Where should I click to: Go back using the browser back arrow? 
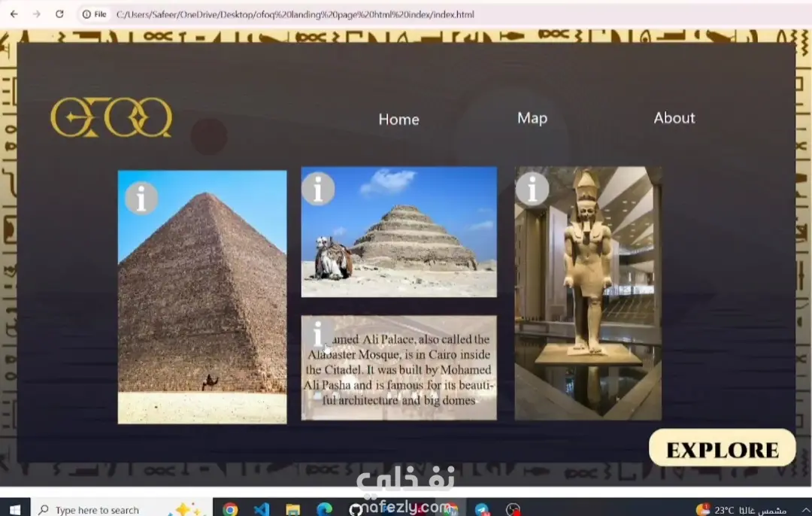(14, 14)
